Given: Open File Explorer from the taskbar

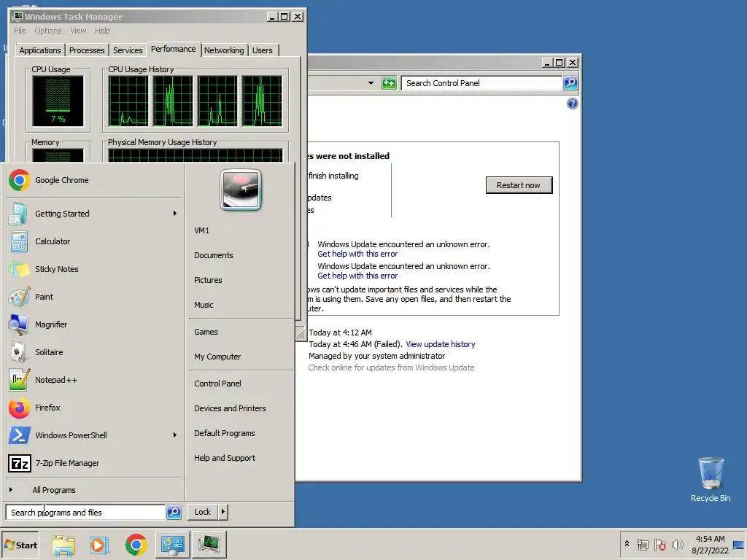Looking at the screenshot, I should tap(63, 545).
